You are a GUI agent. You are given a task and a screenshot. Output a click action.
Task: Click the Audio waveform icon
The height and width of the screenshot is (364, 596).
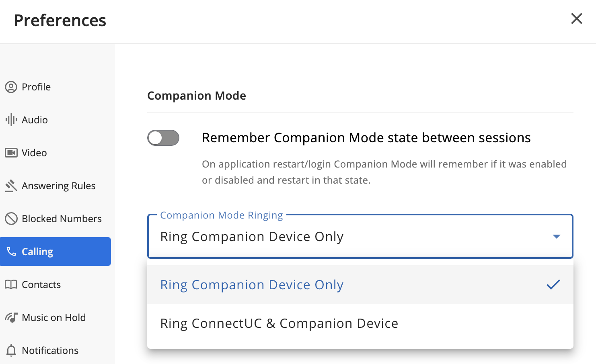point(11,120)
